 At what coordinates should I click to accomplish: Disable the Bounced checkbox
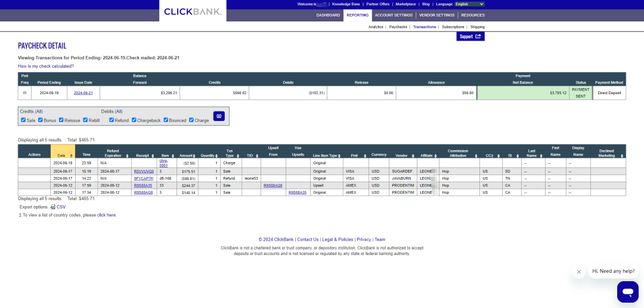[x=166, y=120]
